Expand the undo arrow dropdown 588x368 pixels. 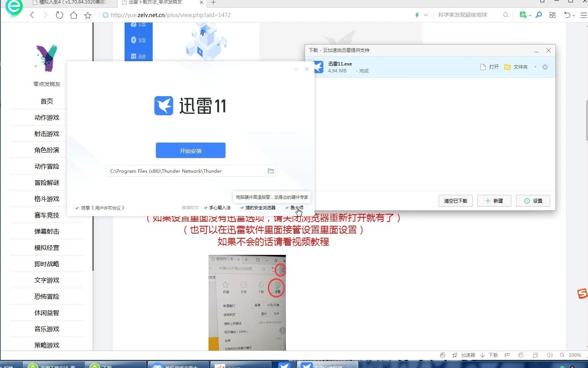click(x=574, y=15)
